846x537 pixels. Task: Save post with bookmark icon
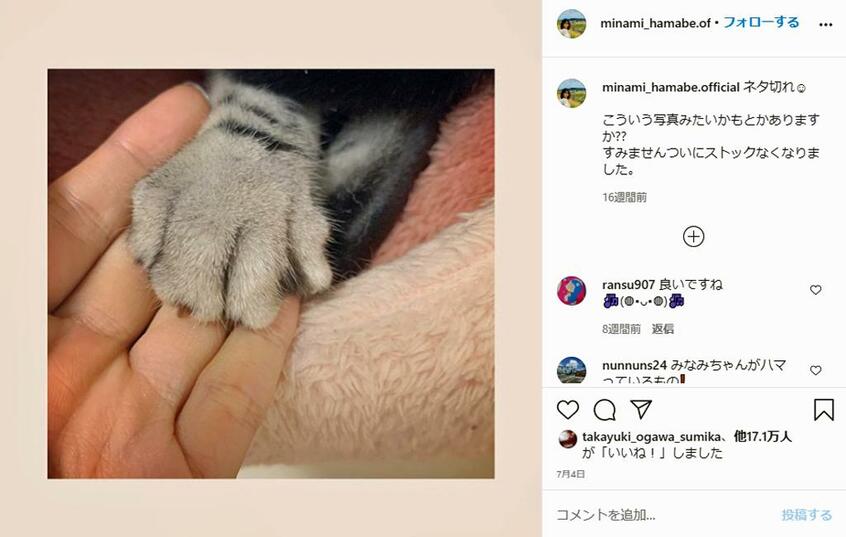(823, 410)
